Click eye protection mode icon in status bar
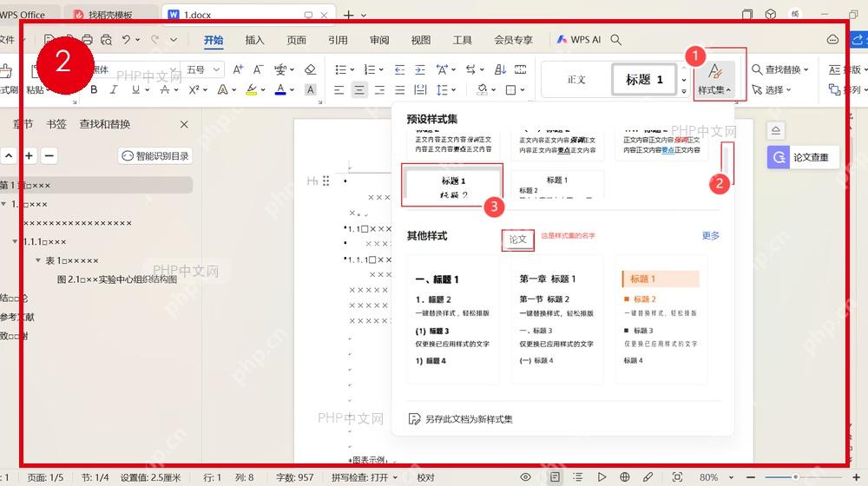868x486 pixels. [x=525, y=477]
